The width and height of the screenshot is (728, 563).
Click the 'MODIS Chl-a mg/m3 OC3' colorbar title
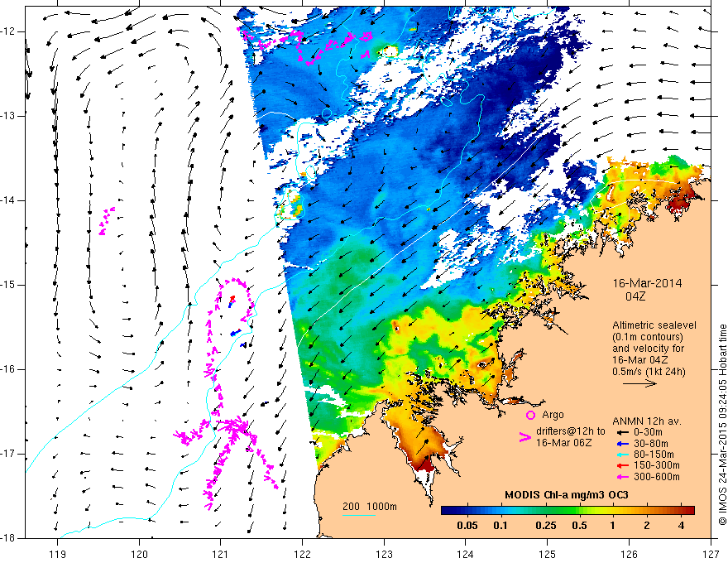coord(567,495)
